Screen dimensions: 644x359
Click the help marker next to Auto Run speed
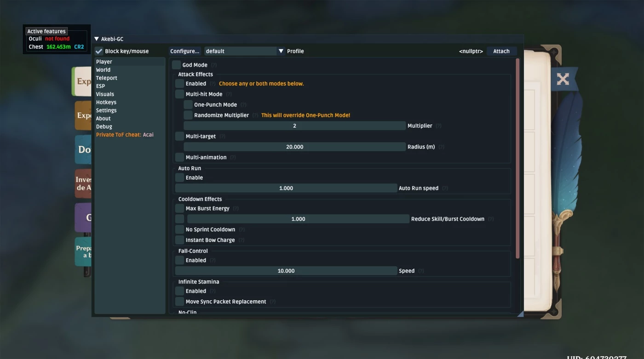click(445, 188)
